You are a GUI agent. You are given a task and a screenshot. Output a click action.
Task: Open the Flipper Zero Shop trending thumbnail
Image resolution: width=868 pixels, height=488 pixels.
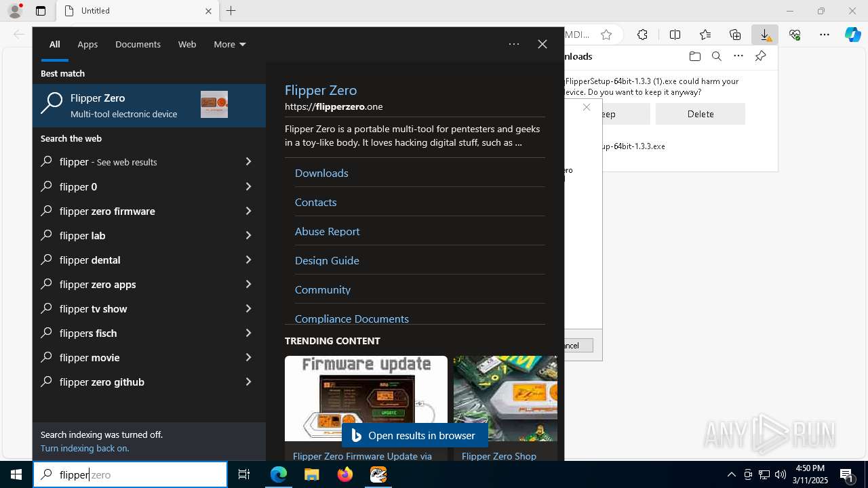coord(505,399)
